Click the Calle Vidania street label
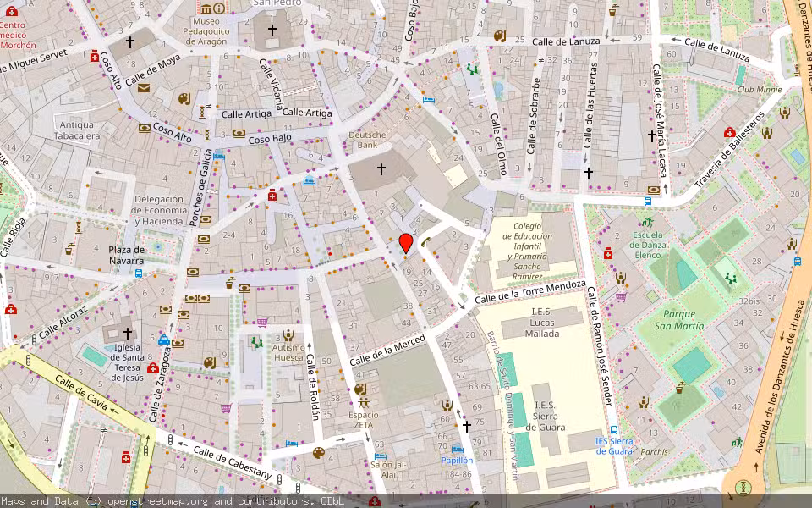This screenshot has height=508, width=812. point(272,85)
